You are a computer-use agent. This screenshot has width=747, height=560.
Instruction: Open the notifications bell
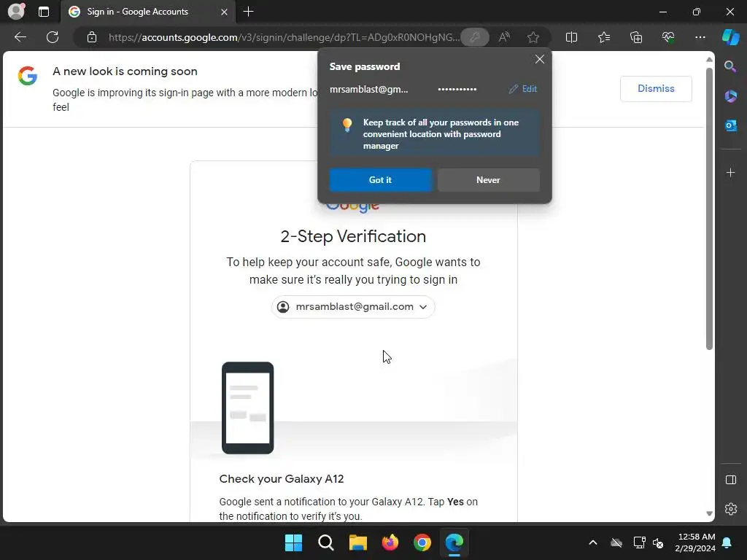(727, 542)
